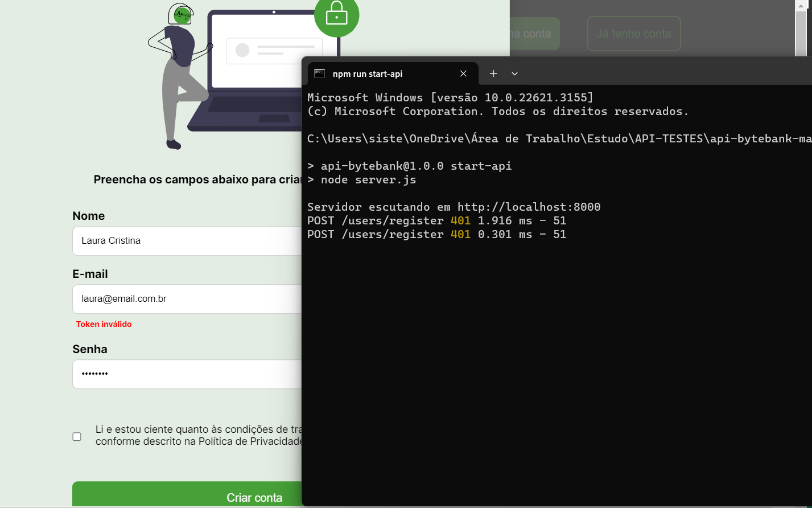This screenshot has width=812, height=508.
Task: Click the POST line showing 0.301 ms
Action: point(436,234)
